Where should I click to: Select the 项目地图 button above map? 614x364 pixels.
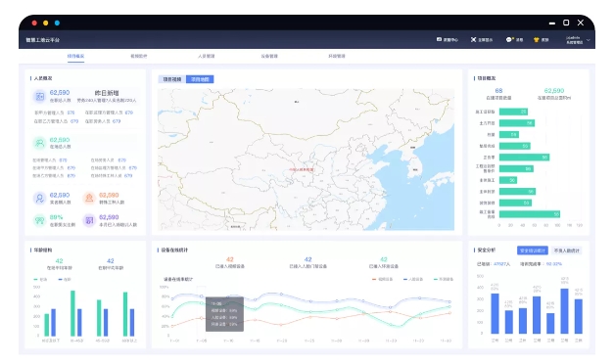click(200, 79)
